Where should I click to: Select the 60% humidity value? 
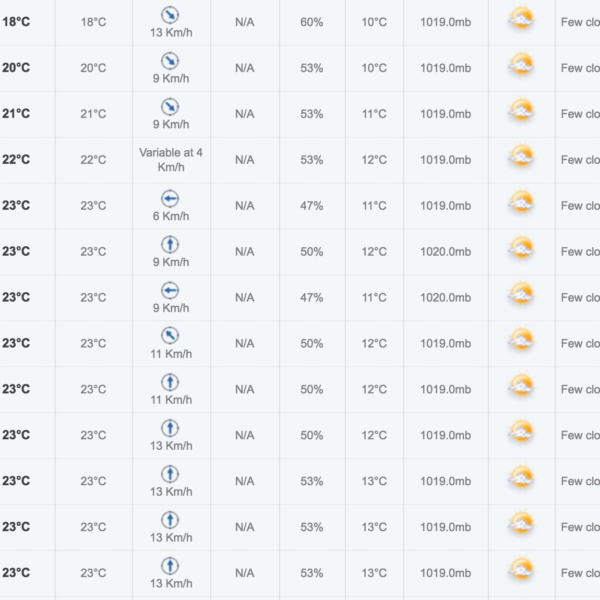tap(311, 22)
